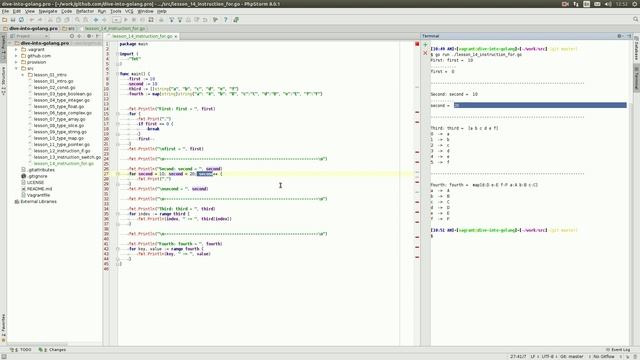
Task: Collapse the dive-into-golang.pro root node
Action: [x=11, y=43]
